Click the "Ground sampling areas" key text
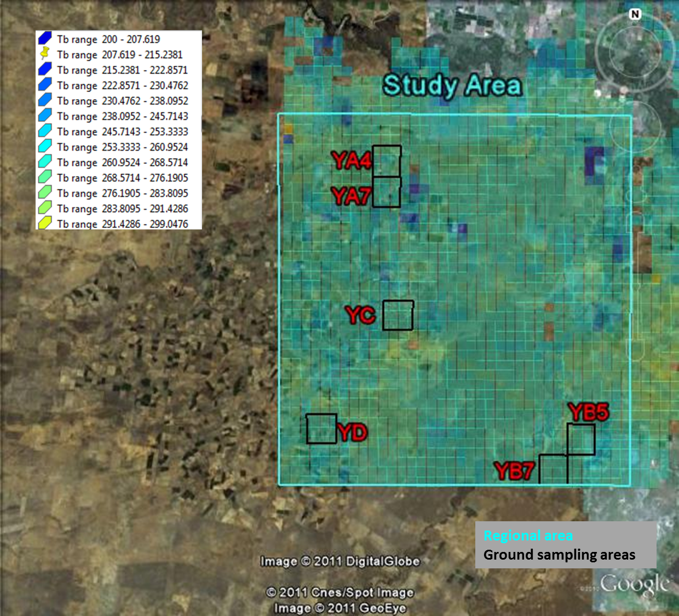 (559, 555)
